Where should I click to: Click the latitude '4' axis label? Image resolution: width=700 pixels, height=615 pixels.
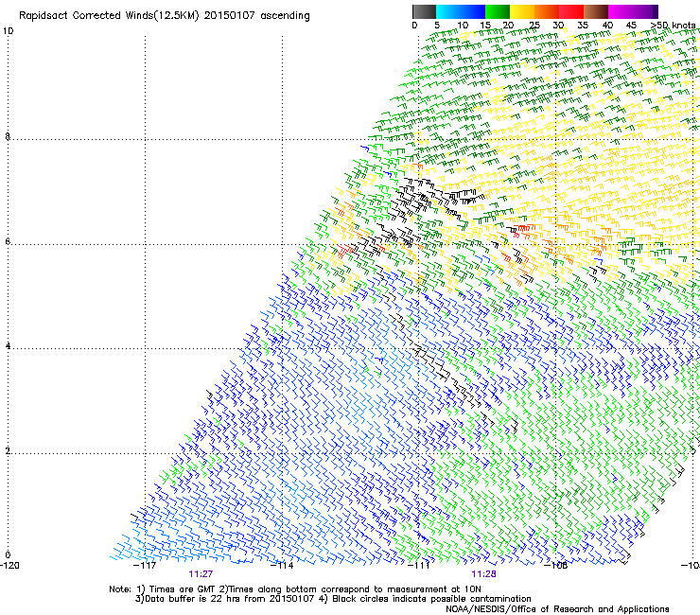8,346
